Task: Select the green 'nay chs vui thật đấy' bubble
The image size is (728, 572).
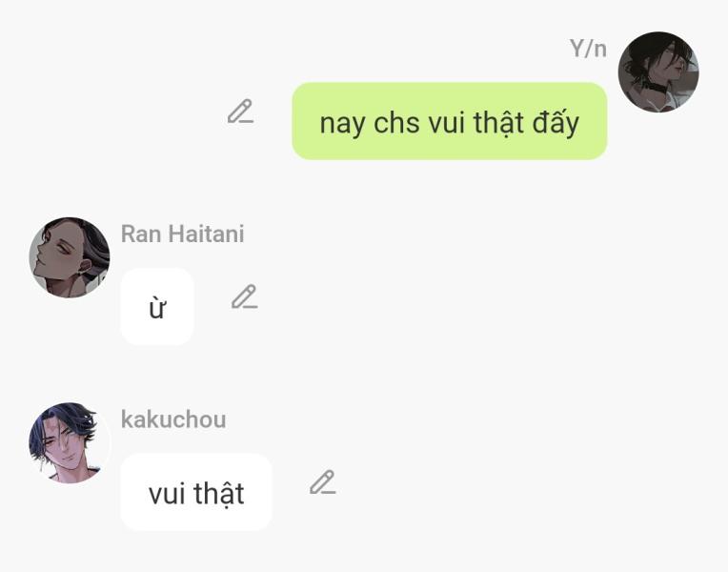Action: tap(450, 121)
